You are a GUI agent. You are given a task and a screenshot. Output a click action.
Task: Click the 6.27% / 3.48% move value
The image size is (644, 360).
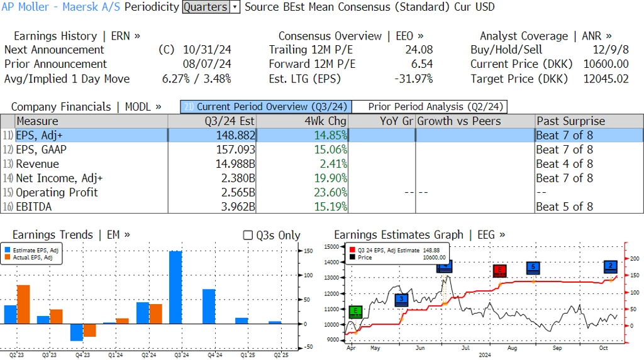coord(197,79)
